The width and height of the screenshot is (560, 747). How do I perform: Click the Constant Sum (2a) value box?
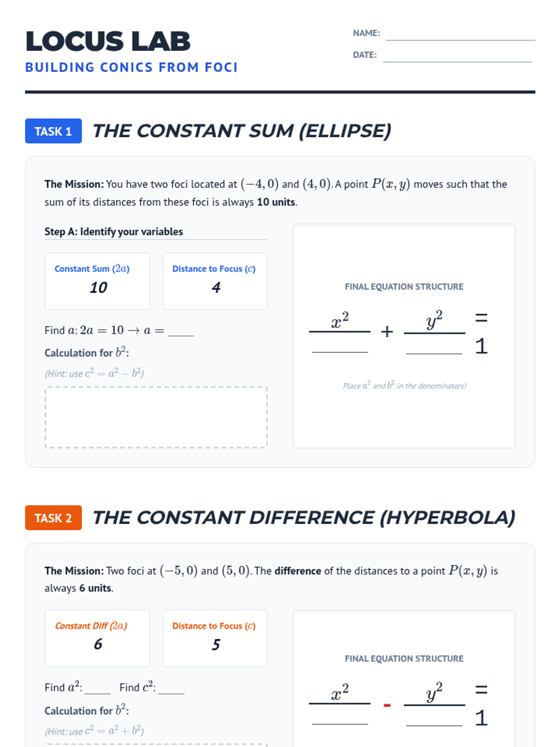(x=97, y=281)
